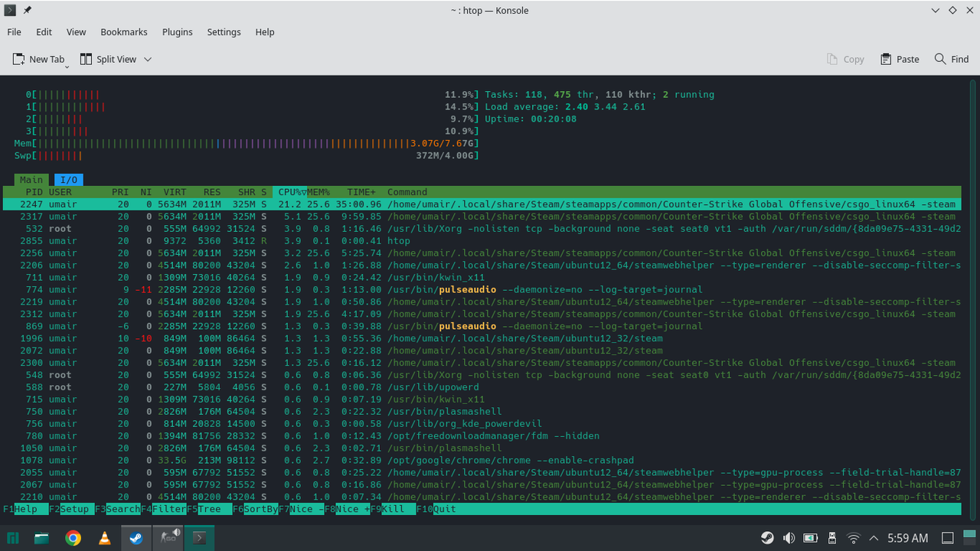Select the upowerd process row PID 588
The height and width of the screenshot is (551, 980).
(482, 387)
